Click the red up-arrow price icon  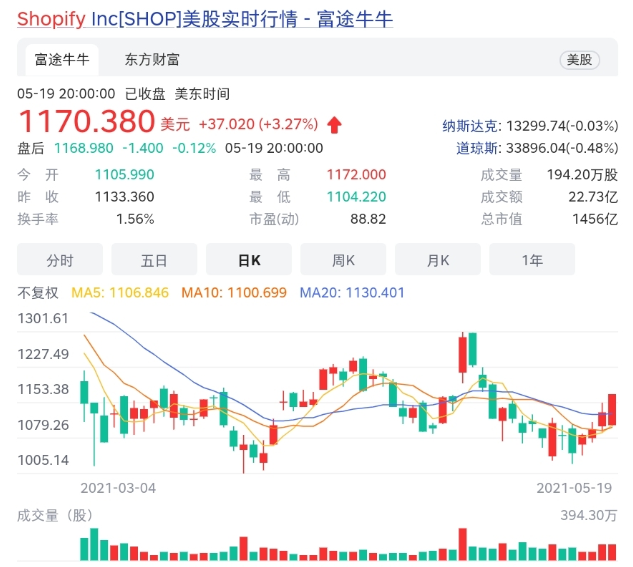(334, 125)
